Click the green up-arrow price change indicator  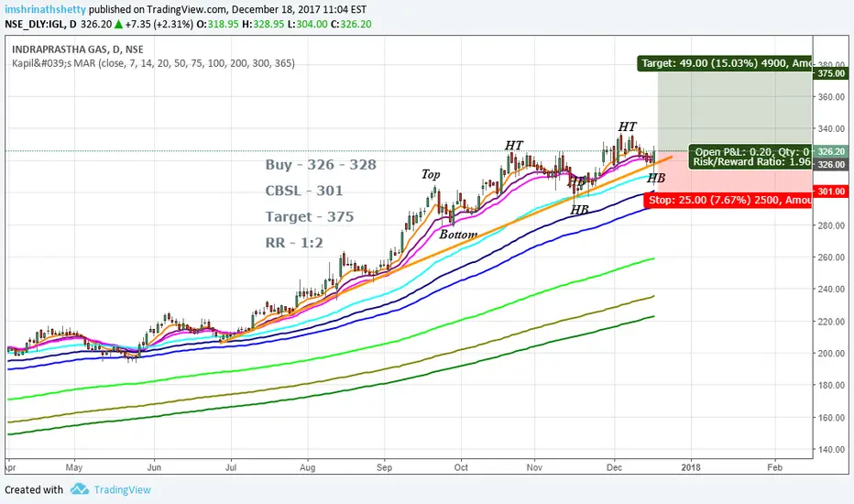[x=118, y=24]
